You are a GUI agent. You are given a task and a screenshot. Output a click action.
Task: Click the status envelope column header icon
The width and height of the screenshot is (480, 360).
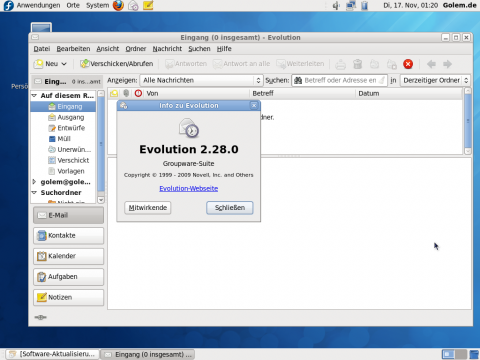[x=114, y=93]
